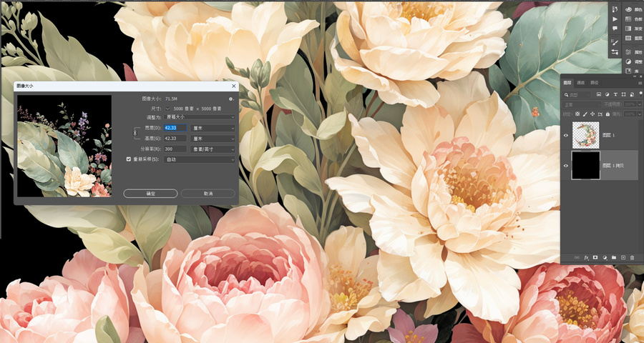Open the Brushes presets slider icon
This screenshot has width=644, height=343.
[615, 52]
